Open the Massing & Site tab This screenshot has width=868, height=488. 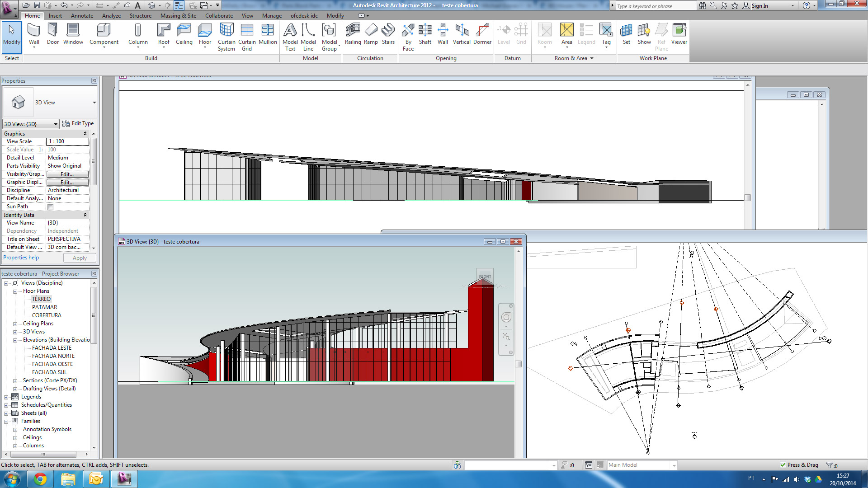178,15
